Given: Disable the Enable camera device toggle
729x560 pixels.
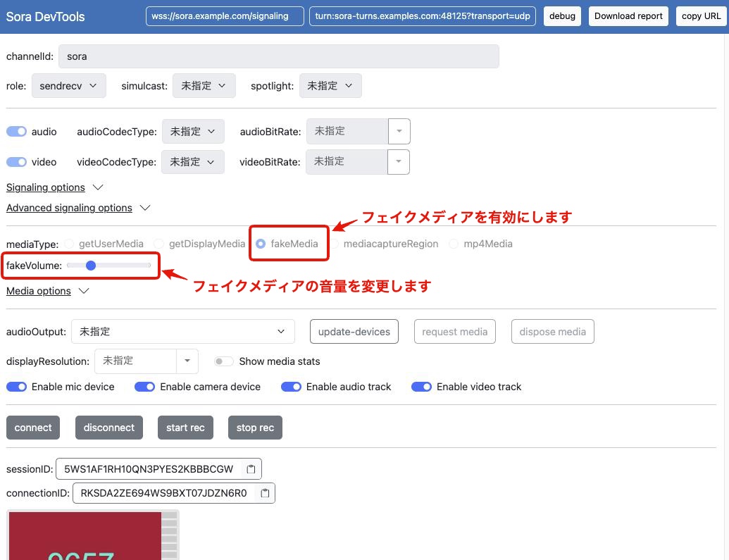Looking at the screenshot, I should tap(144, 386).
